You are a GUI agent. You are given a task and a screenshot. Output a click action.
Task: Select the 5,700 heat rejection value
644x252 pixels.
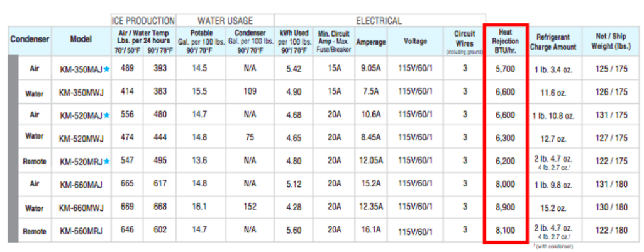pyautogui.click(x=504, y=68)
